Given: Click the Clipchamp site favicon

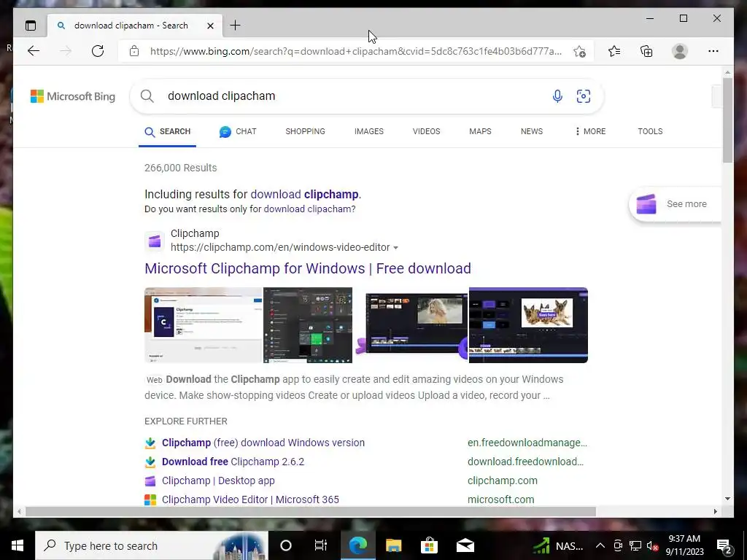Looking at the screenshot, I should pyautogui.click(x=155, y=241).
